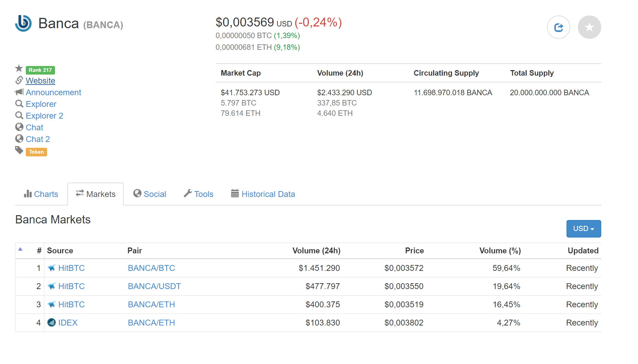
Task: Click the Rank 217 badge
Action: pyautogui.click(x=40, y=70)
